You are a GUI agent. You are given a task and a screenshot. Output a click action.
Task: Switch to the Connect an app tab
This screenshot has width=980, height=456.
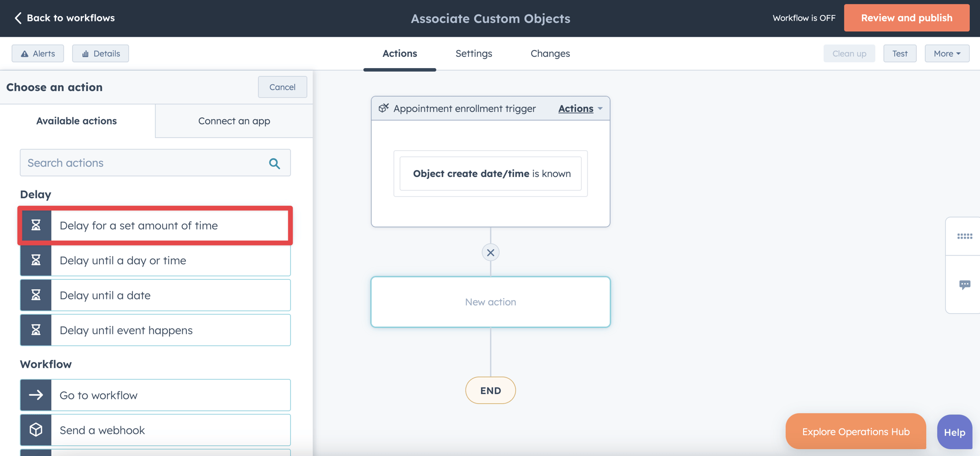[x=234, y=121]
